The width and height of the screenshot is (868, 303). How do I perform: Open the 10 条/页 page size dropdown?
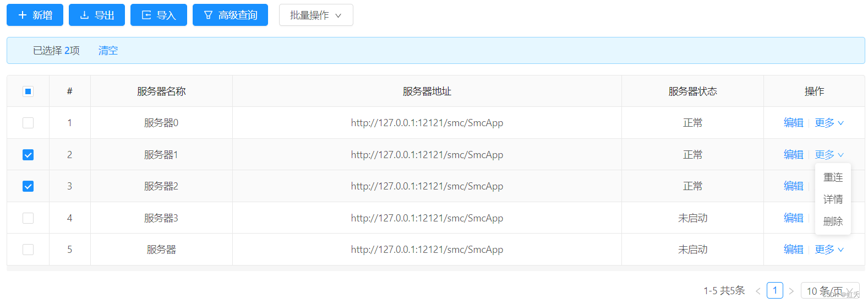coord(829,291)
